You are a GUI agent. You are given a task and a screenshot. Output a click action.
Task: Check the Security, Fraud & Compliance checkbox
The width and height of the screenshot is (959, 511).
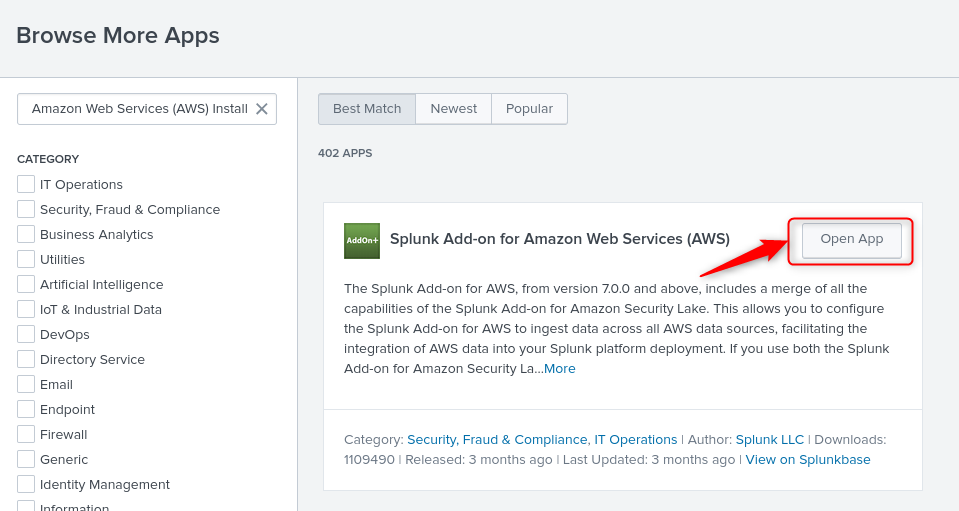(x=26, y=209)
